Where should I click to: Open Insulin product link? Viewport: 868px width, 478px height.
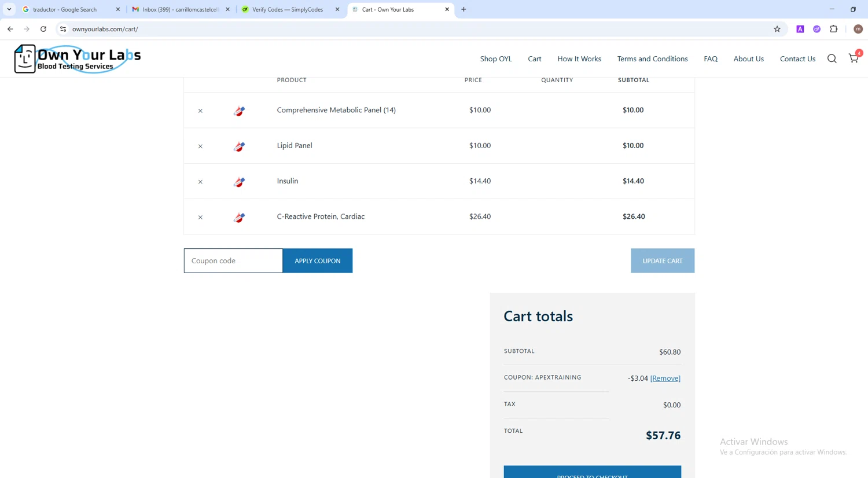[288, 181]
